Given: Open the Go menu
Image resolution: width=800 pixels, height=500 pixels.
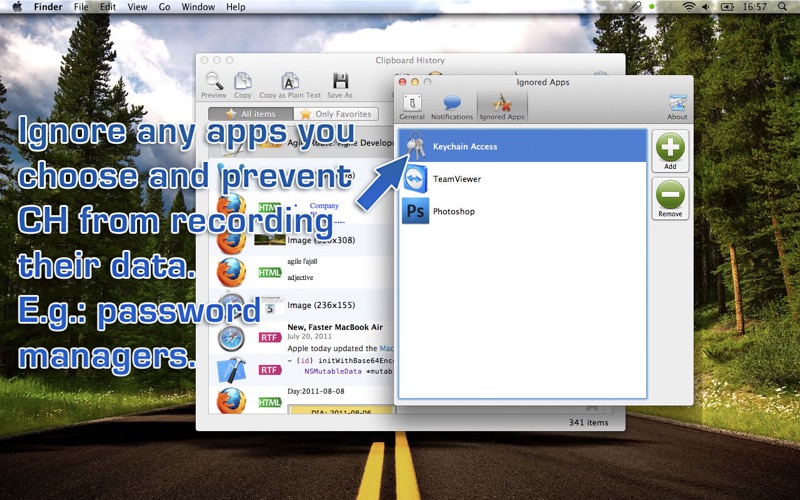Looking at the screenshot, I should 164,7.
